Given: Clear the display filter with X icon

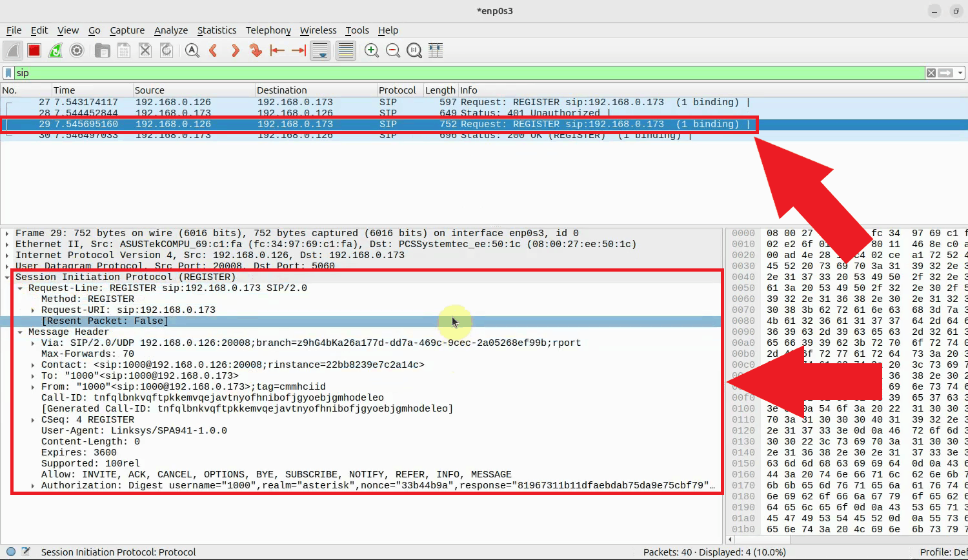Looking at the screenshot, I should coord(931,73).
